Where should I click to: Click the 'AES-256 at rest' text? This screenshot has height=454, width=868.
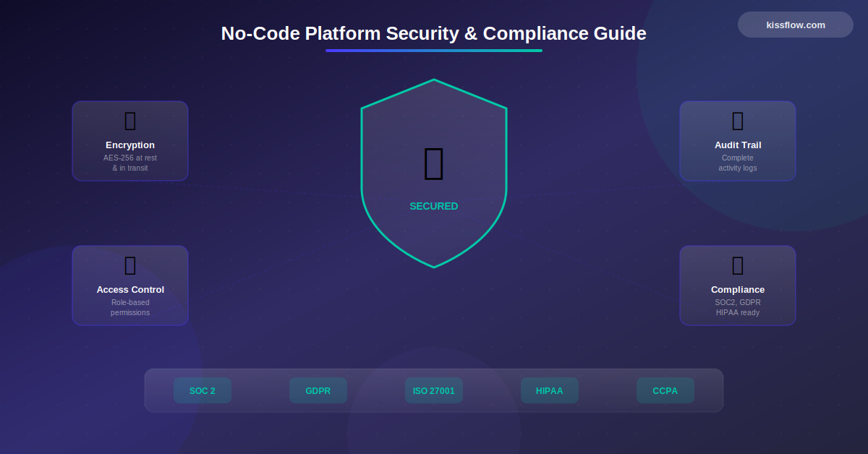pyautogui.click(x=130, y=158)
